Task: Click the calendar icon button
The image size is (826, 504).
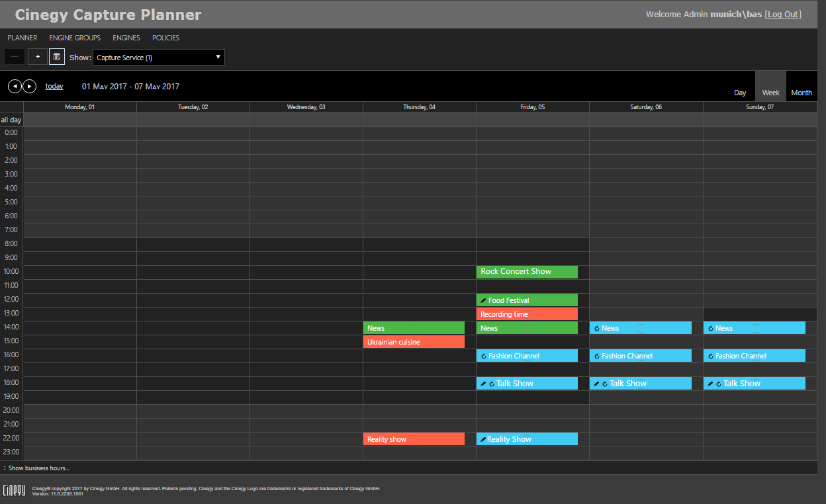Action: tap(57, 57)
